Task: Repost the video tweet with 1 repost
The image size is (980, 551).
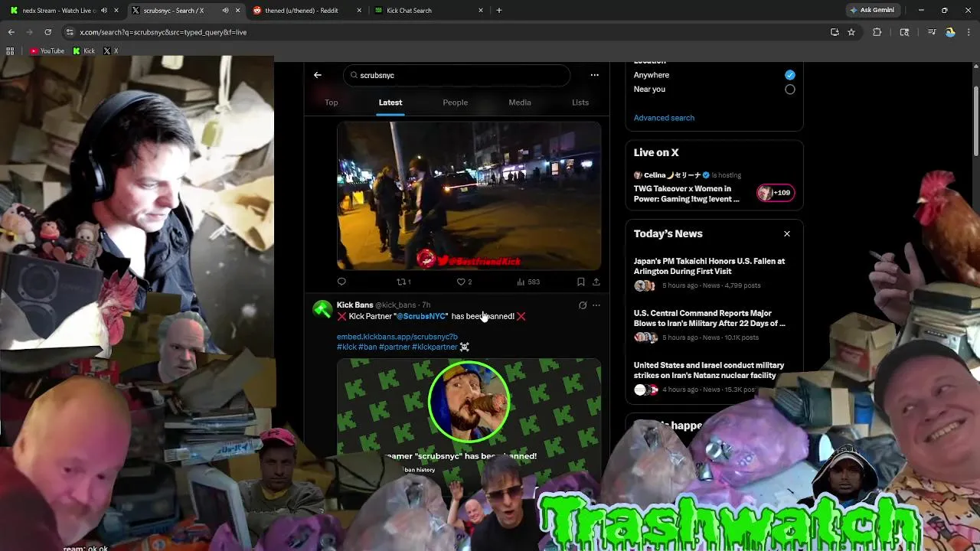Action: [x=403, y=282]
